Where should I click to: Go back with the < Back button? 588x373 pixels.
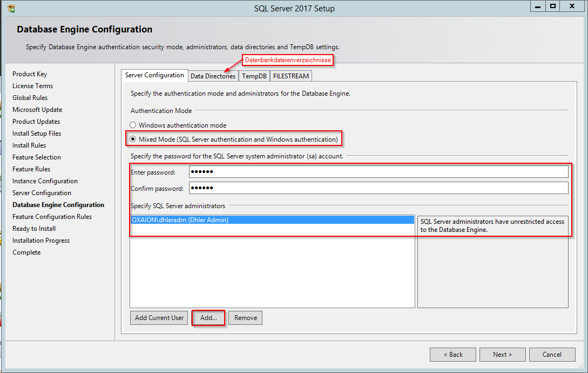tap(453, 355)
